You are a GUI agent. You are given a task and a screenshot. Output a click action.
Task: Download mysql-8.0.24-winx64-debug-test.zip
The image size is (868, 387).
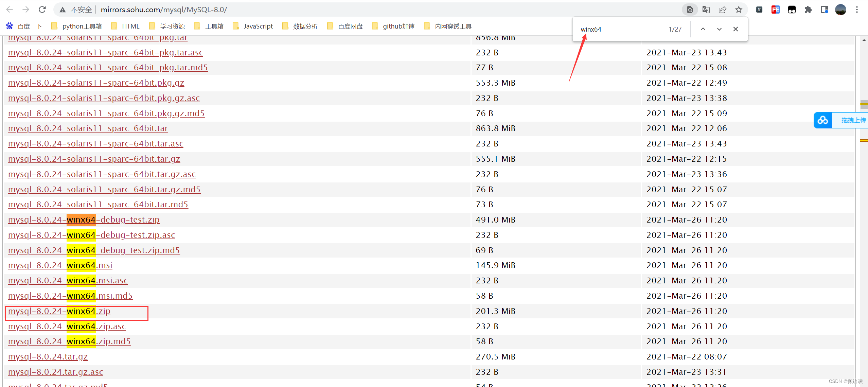click(x=84, y=219)
